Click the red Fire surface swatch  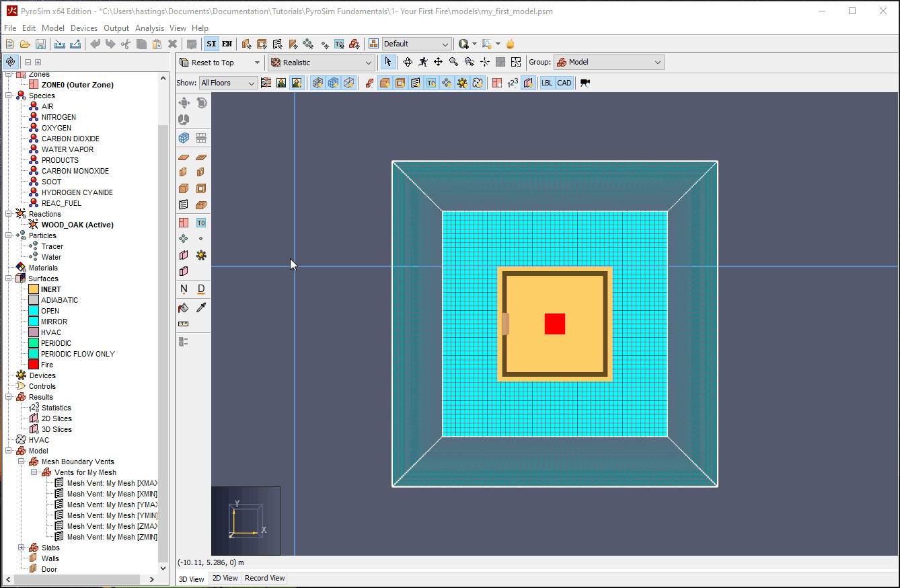coord(34,365)
